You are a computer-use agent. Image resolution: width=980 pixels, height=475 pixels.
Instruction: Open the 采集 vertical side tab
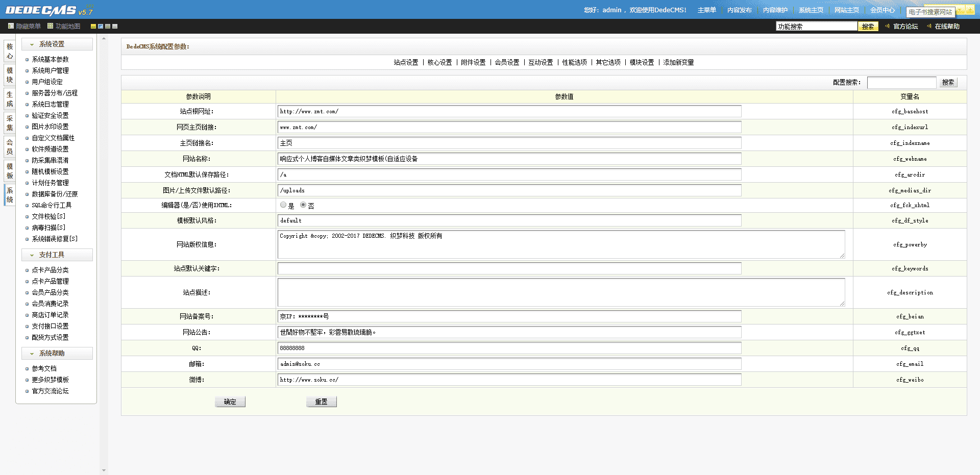pos(10,123)
